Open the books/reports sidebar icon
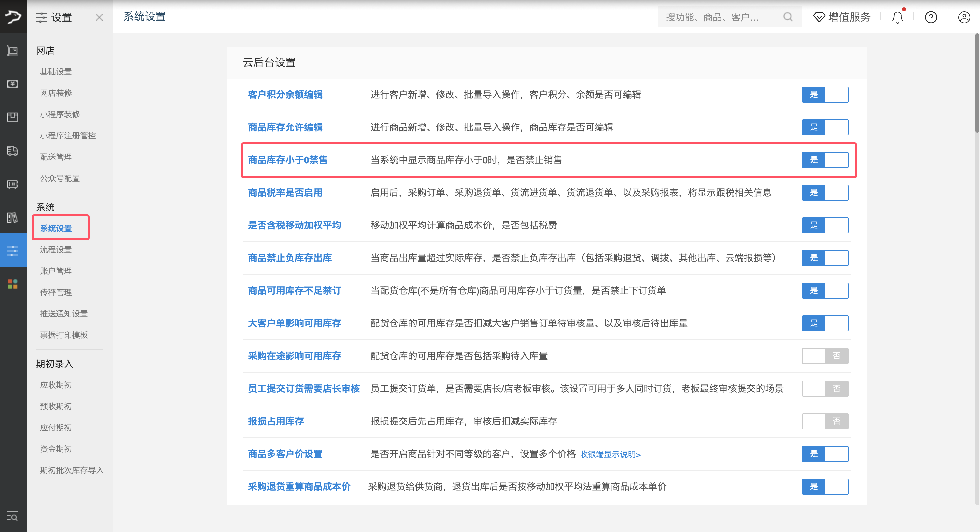Viewport: 980px width, 532px height. click(x=13, y=218)
